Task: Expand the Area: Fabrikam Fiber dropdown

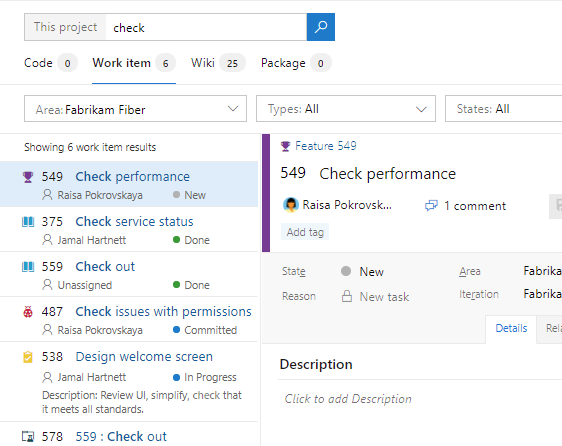Action: (135, 109)
